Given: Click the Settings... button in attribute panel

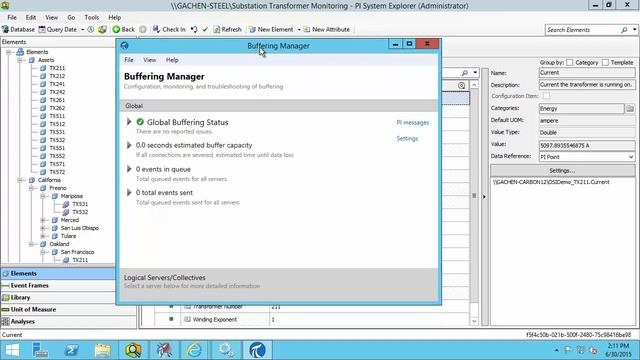Looking at the screenshot, I should pos(562,171).
